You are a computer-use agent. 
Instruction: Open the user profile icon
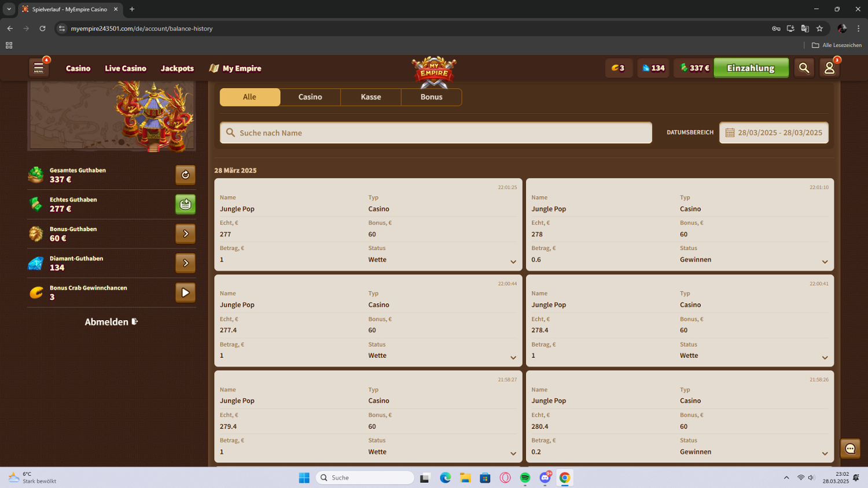point(829,68)
